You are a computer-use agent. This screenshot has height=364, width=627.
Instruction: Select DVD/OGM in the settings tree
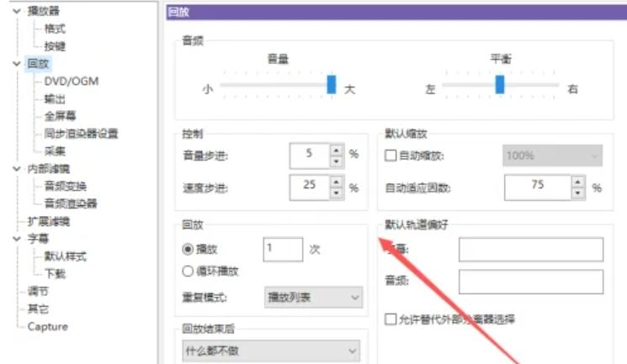tap(72, 82)
